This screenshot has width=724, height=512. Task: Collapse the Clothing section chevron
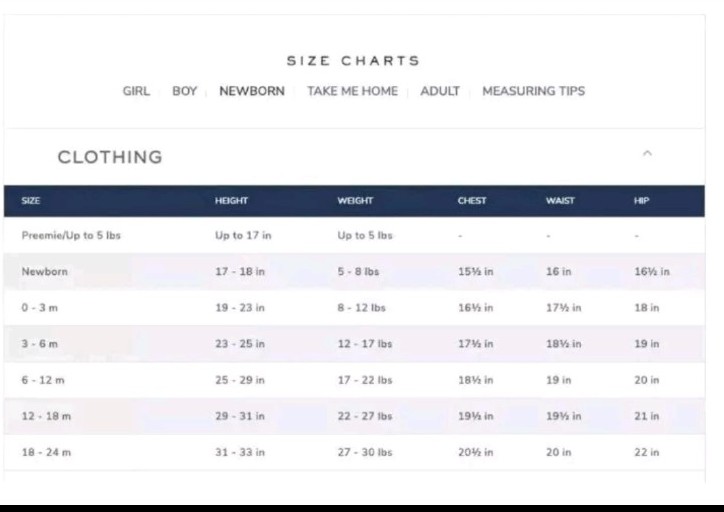tap(647, 153)
